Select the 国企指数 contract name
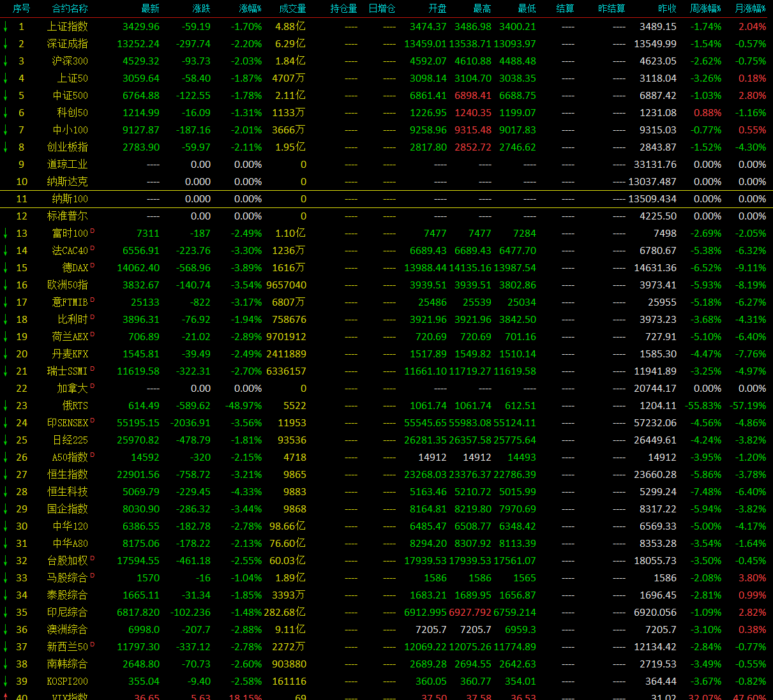 (x=67, y=509)
